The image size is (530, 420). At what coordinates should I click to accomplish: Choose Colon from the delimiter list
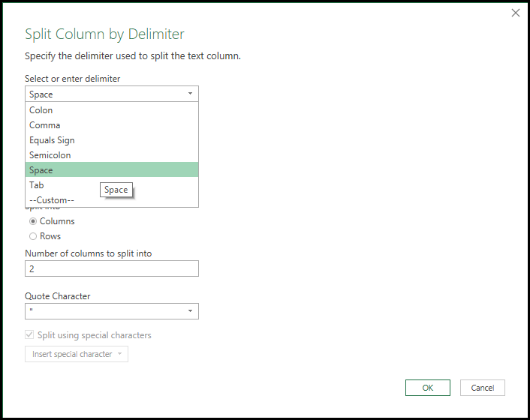point(41,110)
